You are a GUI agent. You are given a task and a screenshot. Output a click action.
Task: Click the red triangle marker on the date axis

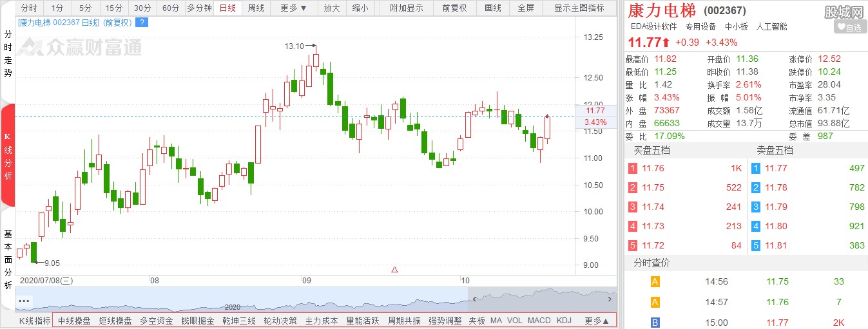click(394, 269)
